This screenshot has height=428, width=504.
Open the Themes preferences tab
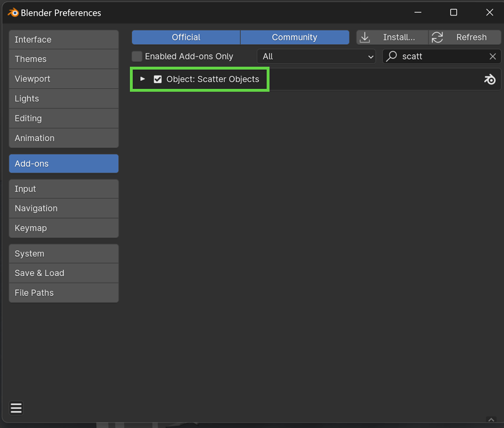point(64,59)
